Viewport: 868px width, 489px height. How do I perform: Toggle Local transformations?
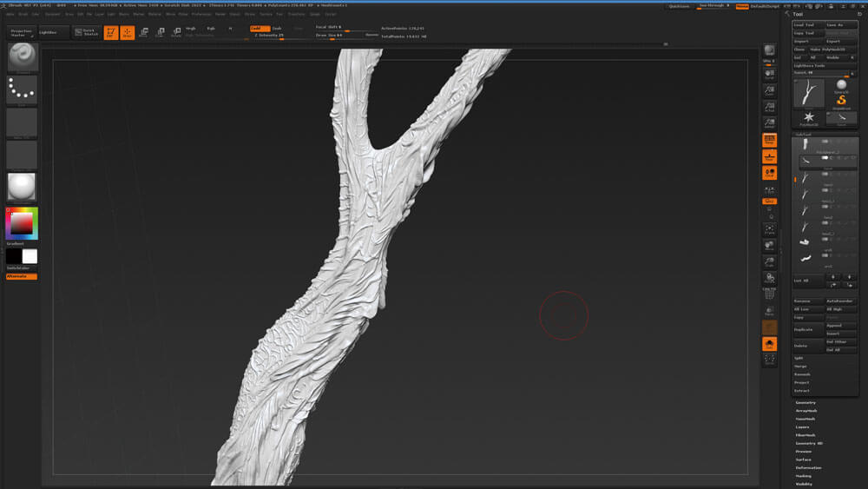click(x=769, y=174)
